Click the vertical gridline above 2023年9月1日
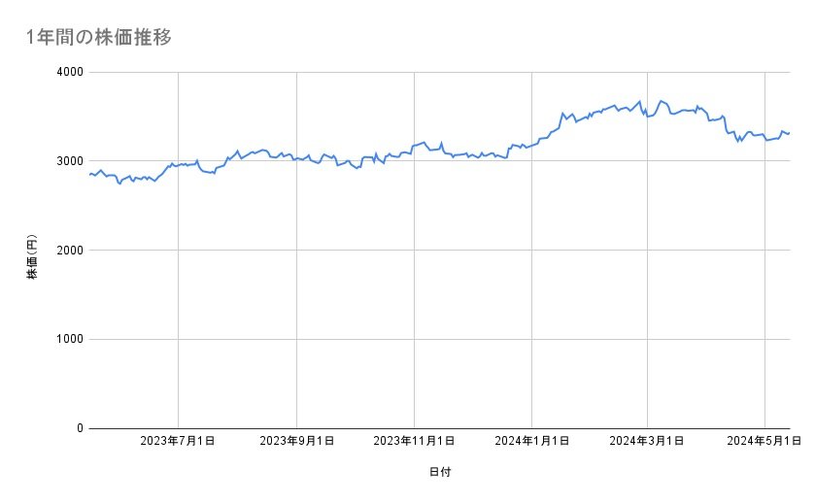Screen dimensions: 815x504 click(x=296, y=291)
